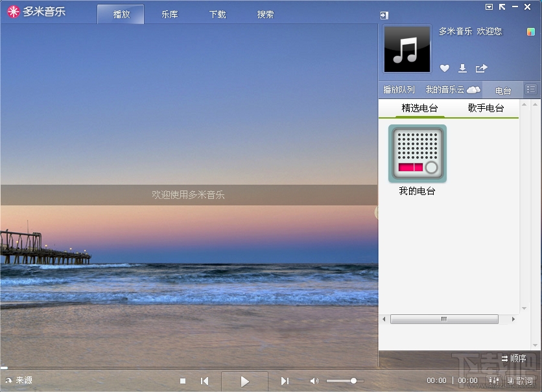Select the 我的电台 radio thumbnail
The height and width of the screenshot is (392, 542).
click(x=417, y=156)
